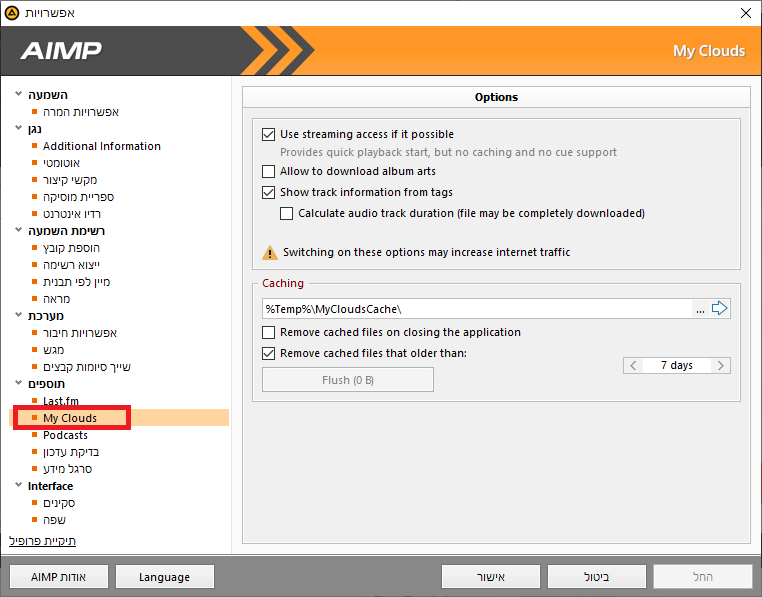Select אוטומטי in the tree

[x=61, y=163]
